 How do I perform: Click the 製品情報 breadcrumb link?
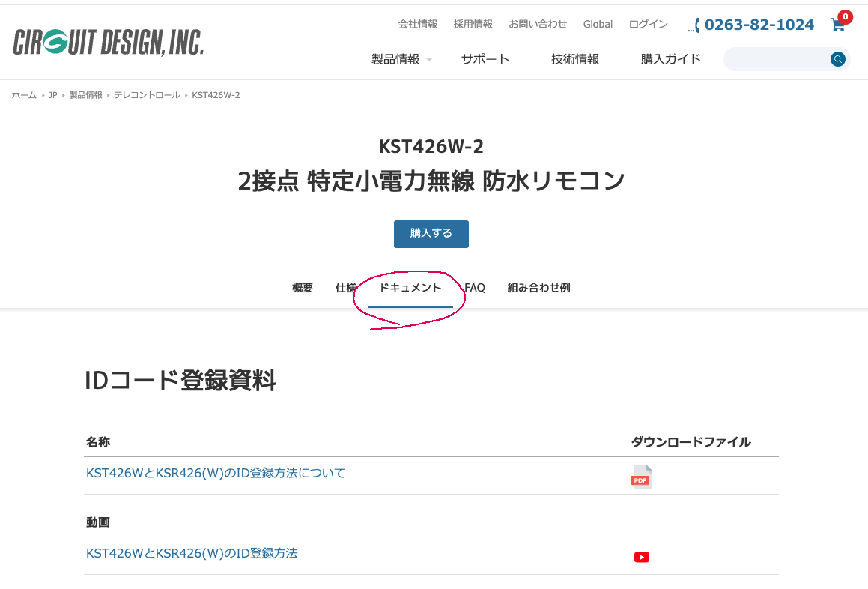point(86,95)
